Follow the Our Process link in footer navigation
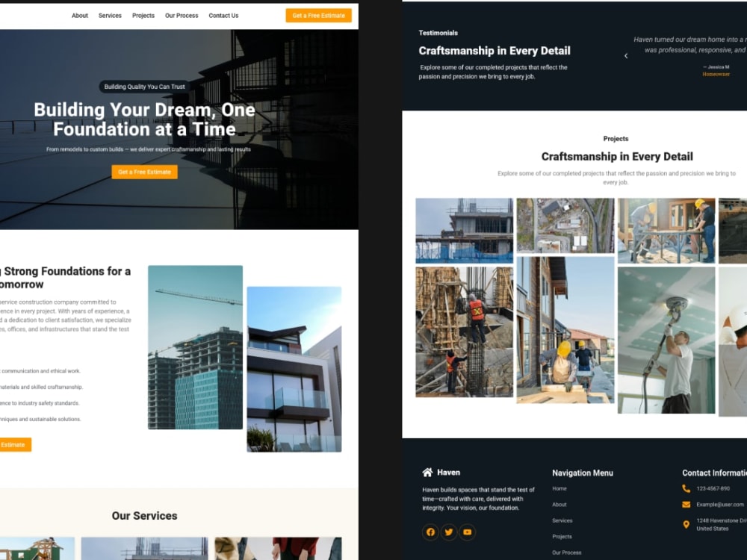The height and width of the screenshot is (560, 747). 566,553
